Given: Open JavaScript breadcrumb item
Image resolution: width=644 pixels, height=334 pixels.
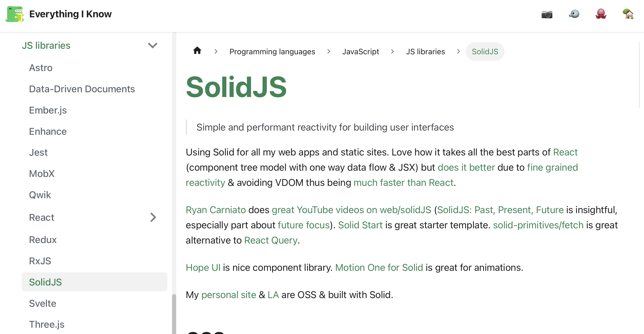Looking at the screenshot, I should (361, 52).
